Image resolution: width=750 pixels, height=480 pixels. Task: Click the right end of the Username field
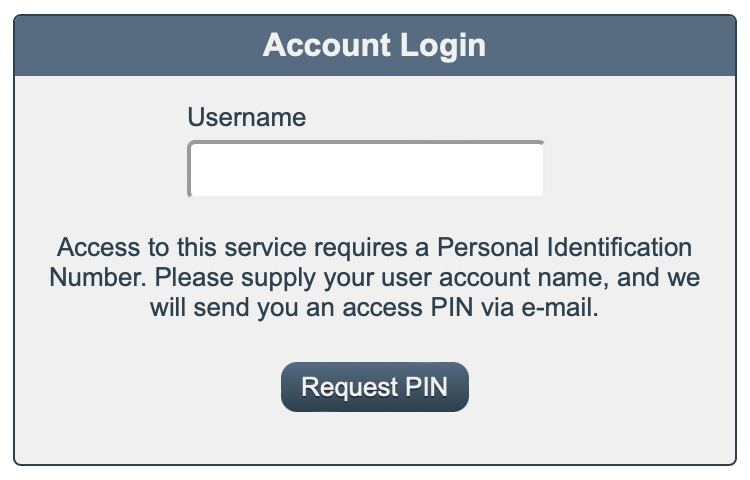click(x=536, y=169)
